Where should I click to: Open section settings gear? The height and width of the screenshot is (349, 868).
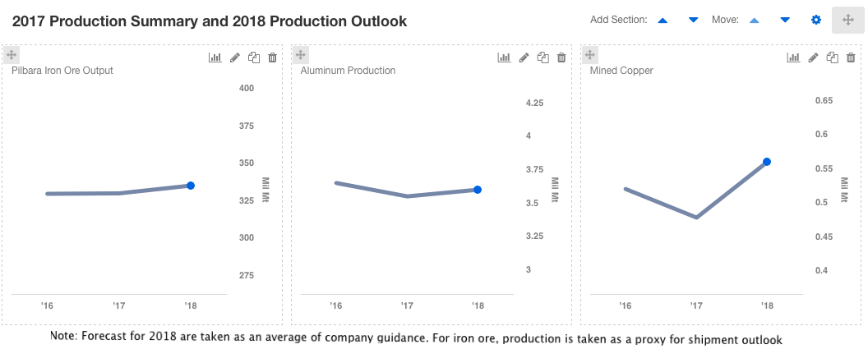[x=816, y=20]
